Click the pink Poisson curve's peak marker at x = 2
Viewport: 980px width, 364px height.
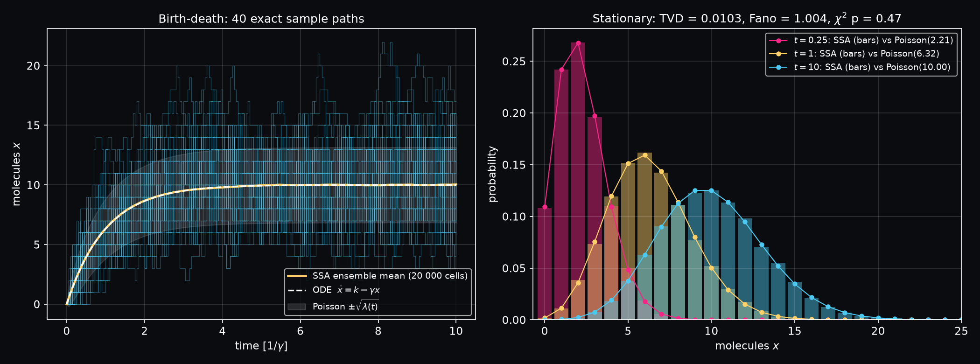pyautogui.click(x=578, y=43)
